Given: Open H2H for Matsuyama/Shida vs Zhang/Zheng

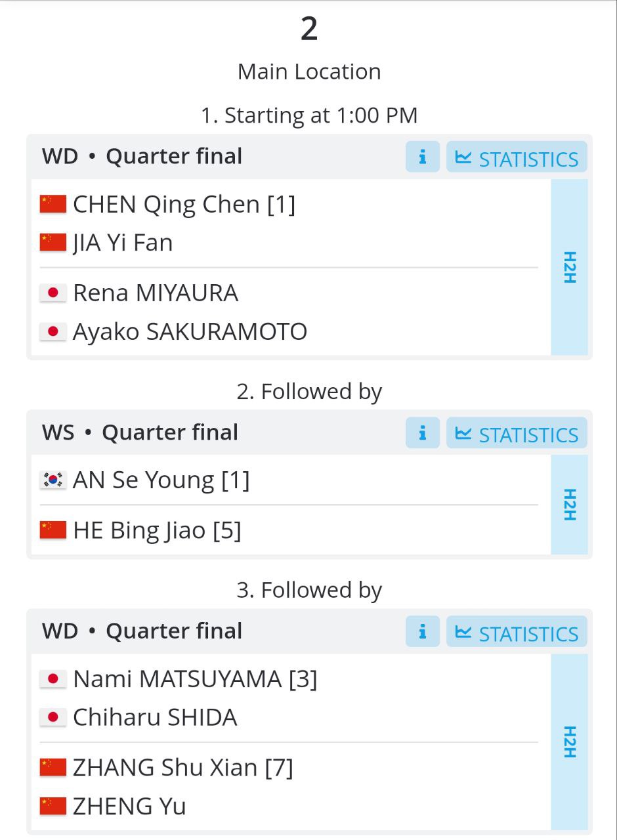Looking at the screenshot, I should pos(569,742).
